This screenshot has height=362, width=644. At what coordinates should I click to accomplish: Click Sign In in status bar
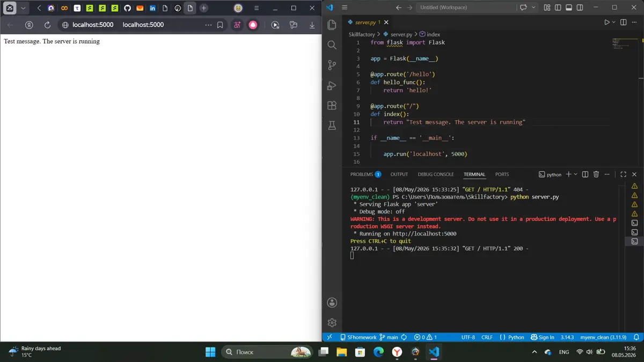pos(543,337)
